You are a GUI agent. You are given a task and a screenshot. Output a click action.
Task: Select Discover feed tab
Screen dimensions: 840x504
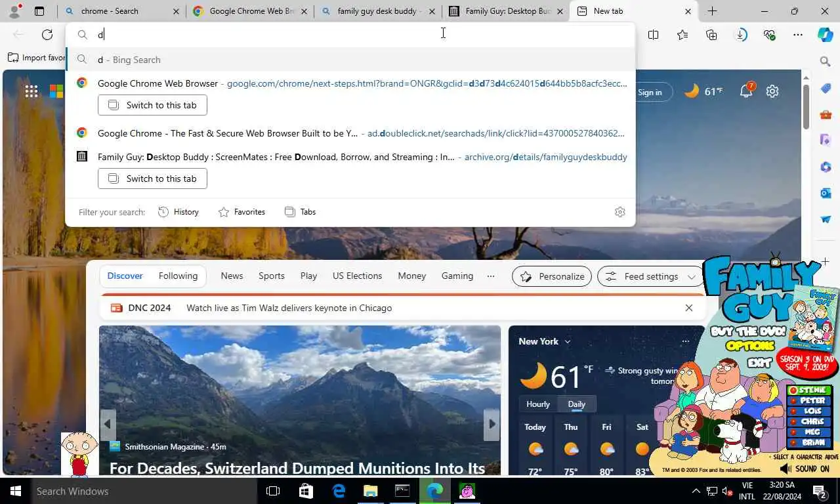pyautogui.click(x=125, y=276)
